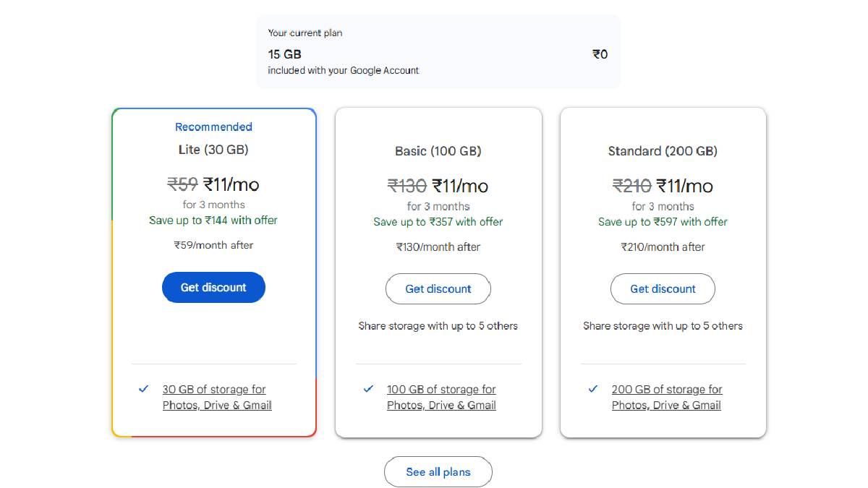Screen dimensions: 868x488
Task: Click the ₹210/month after text
Action: (x=663, y=247)
